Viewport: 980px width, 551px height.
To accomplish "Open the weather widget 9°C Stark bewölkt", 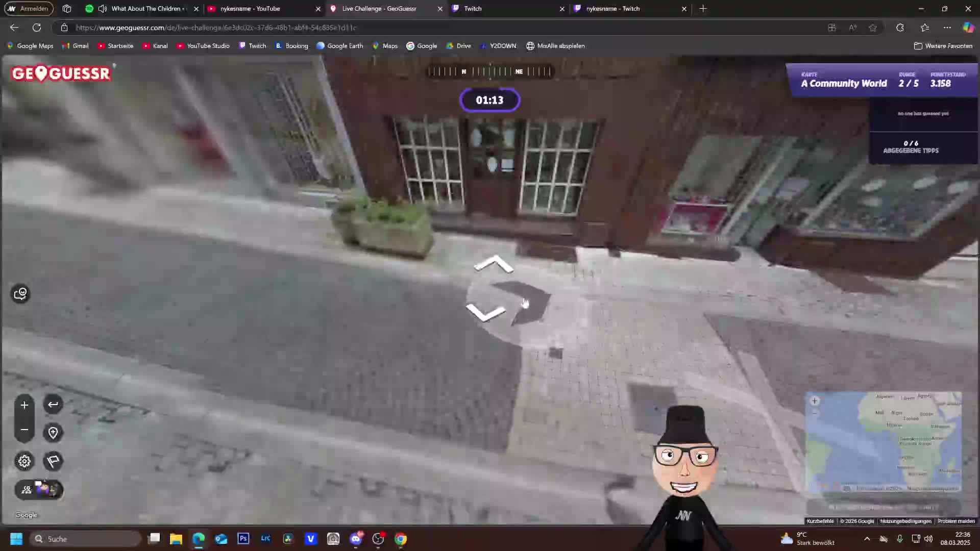I will coord(807,539).
